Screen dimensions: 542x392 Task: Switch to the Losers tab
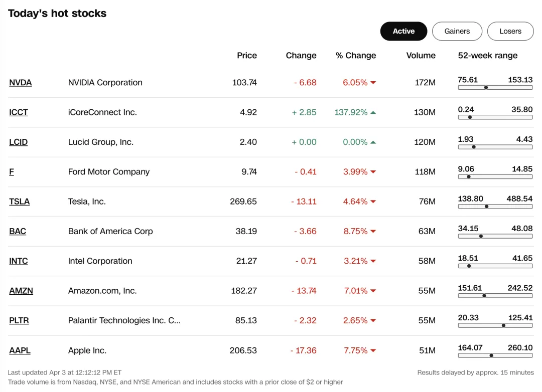(510, 31)
